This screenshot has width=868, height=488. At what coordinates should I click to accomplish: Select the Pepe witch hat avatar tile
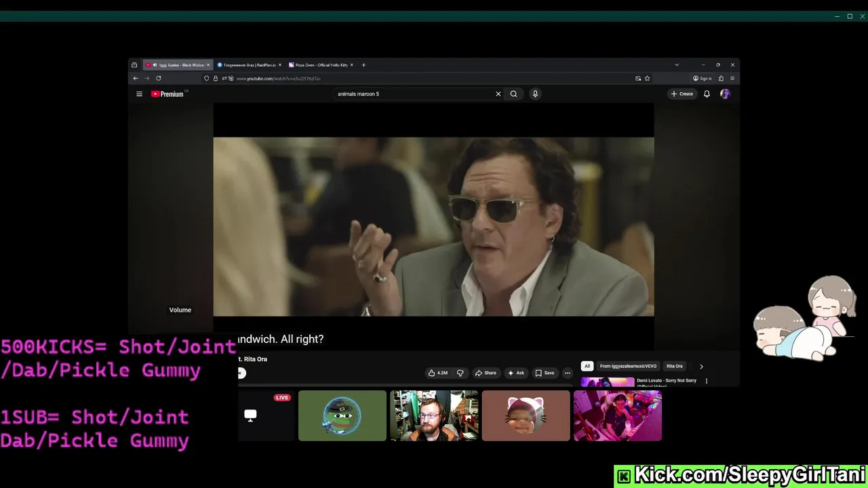[x=342, y=415]
